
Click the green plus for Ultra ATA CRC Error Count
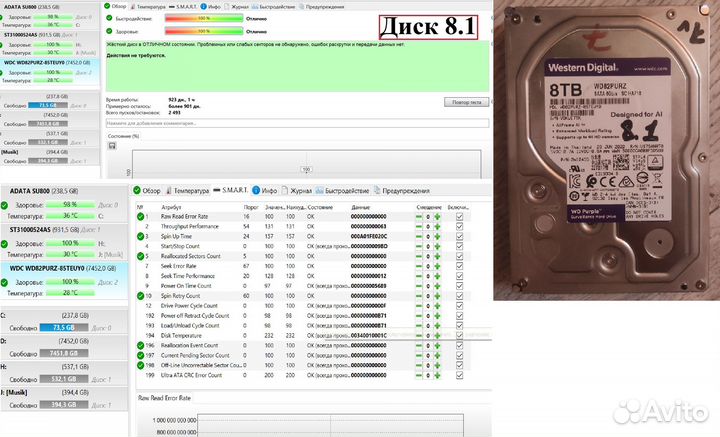(x=437, y=375)
